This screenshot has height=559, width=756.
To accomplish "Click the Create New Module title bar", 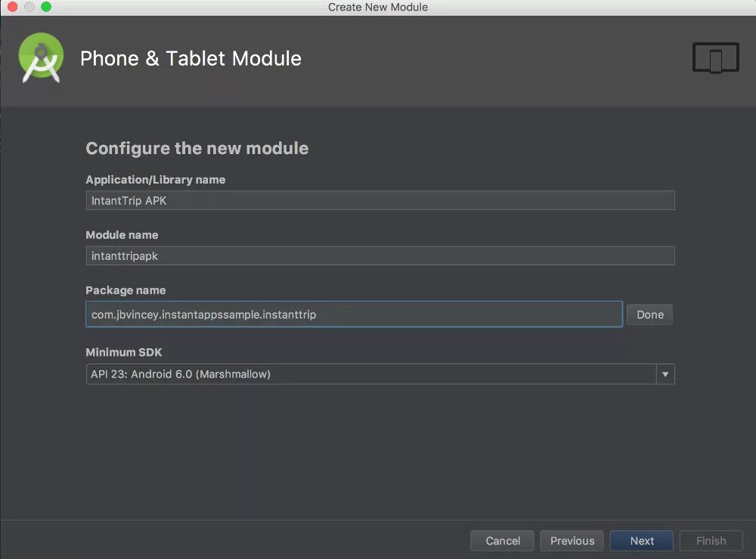I will 378,7.
